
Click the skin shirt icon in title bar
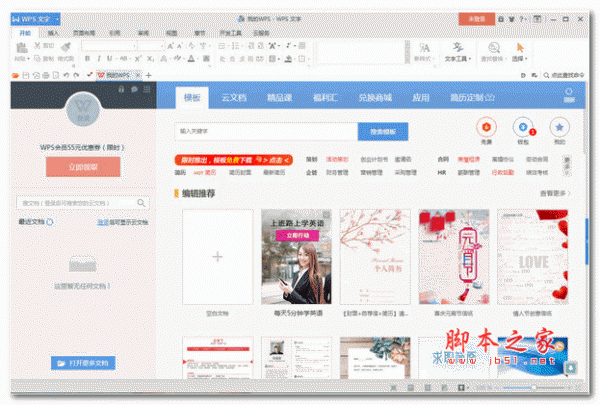(512, 19)
